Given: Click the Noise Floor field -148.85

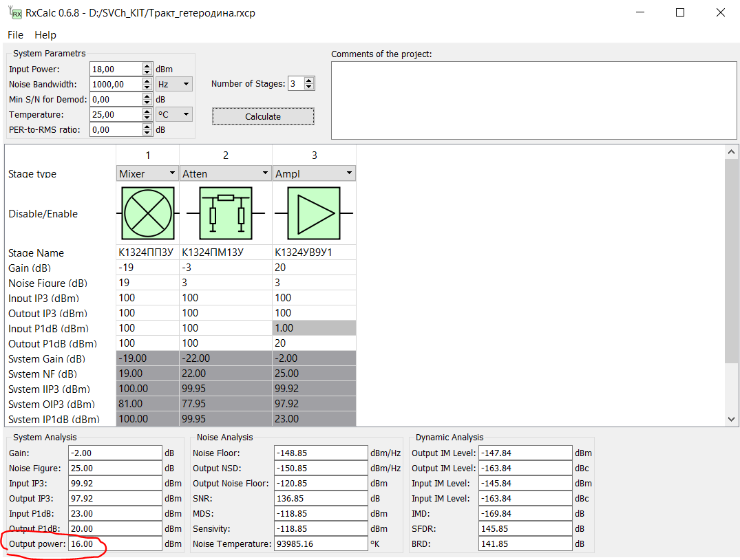Looking at the screenshot, I should [x=321, y=453].
